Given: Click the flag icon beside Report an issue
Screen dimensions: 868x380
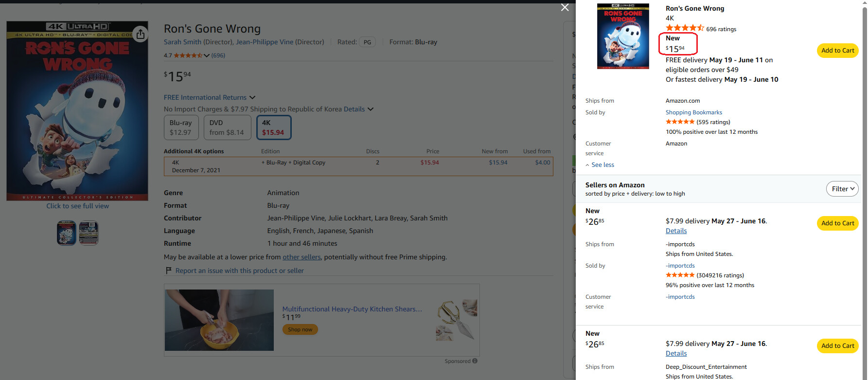Looking at the screenshot, I should 168,271.
